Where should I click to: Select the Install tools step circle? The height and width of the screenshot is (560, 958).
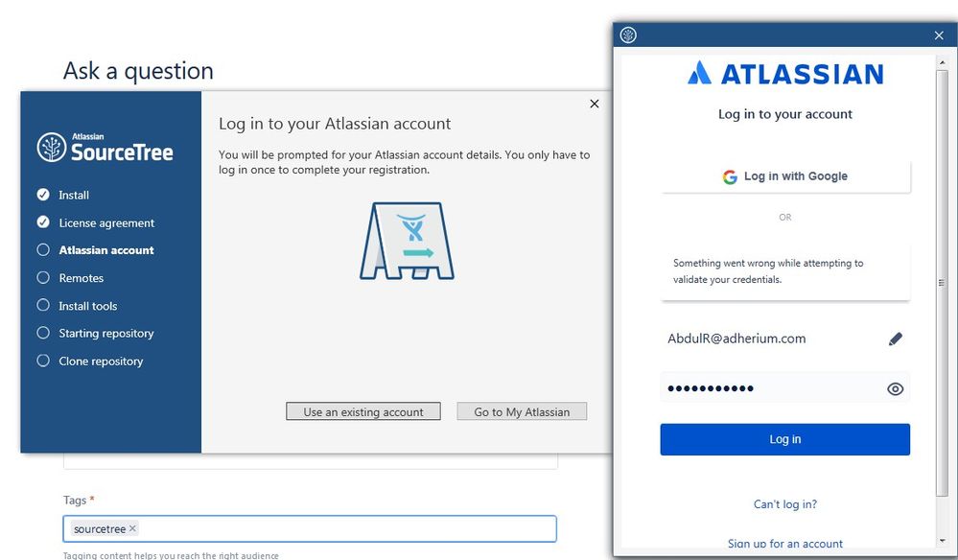[x=43, y=305]
